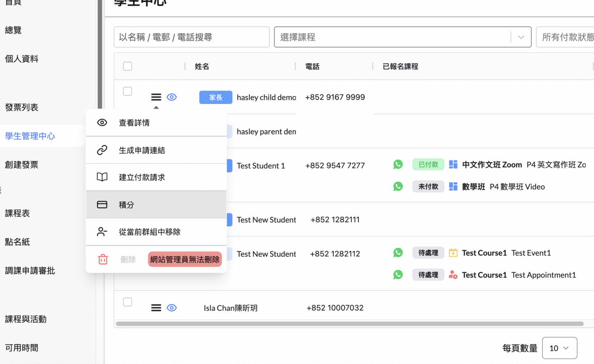Click the course icon beside 中文作文班 Zoom
The width and height of the screenshot is (594, 364).
(453, 164)
